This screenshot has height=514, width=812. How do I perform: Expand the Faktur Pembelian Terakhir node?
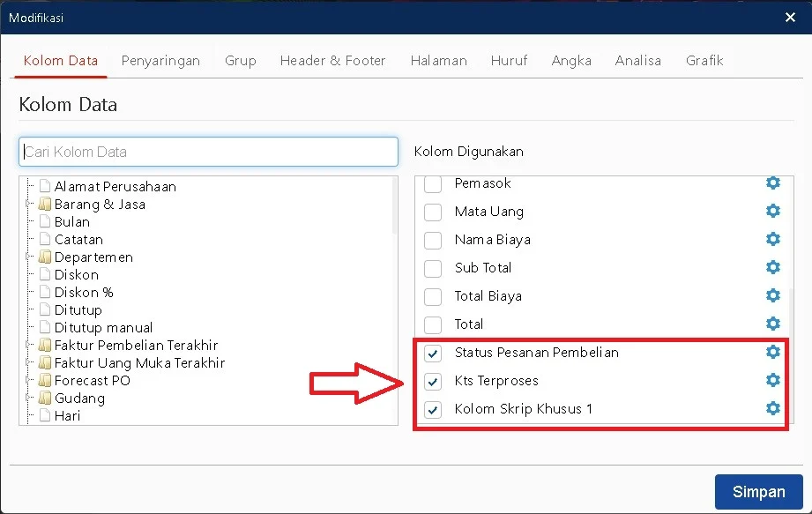(28, 345)
